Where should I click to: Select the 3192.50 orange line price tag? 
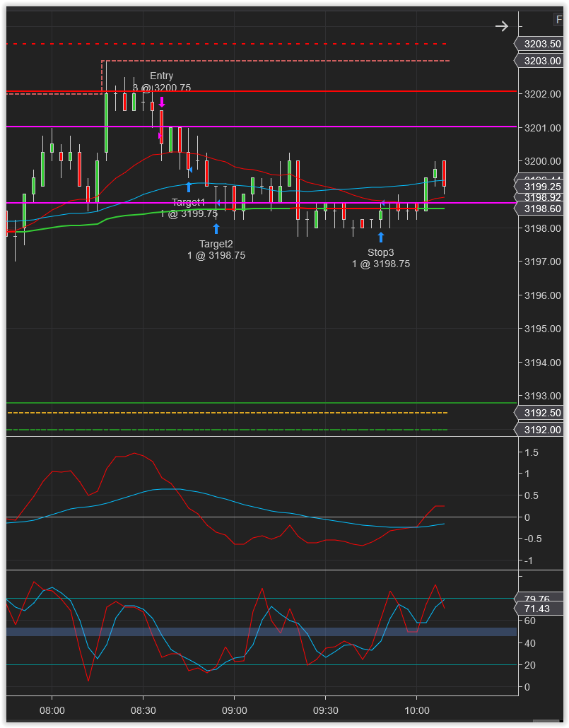pyautogui.click(x=539, y=413)
